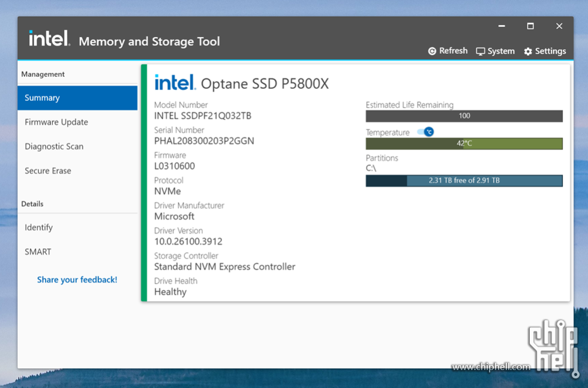The image size is (588, 388).
Task: Click the Estimated Life Remaining label
Action: click(409, 105)
